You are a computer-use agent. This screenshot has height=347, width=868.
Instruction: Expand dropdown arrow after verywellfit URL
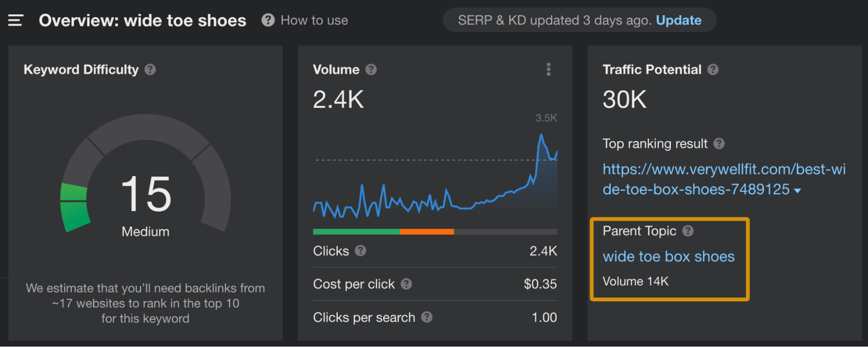(797, 190)
